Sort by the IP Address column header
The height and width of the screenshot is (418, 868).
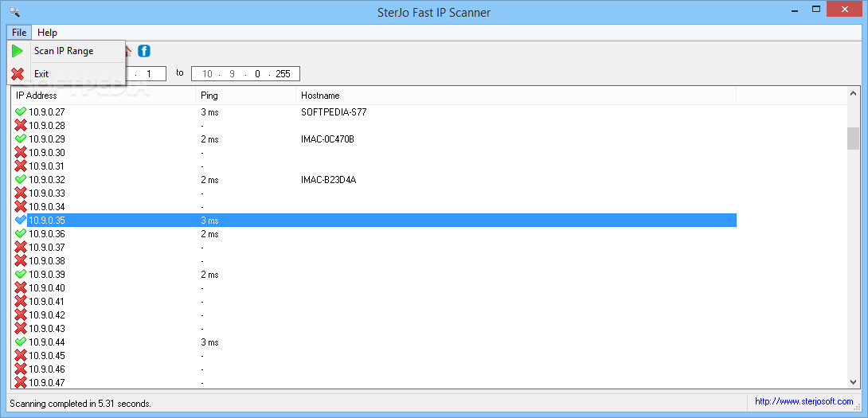(x=104, y=96)
